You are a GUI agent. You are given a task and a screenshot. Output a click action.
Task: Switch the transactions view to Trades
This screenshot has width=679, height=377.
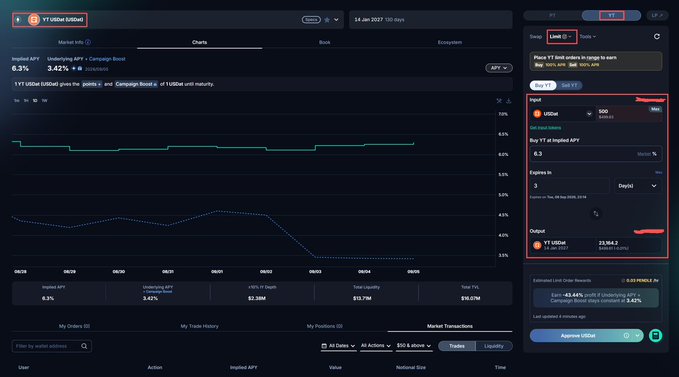(x=456, y=346)
